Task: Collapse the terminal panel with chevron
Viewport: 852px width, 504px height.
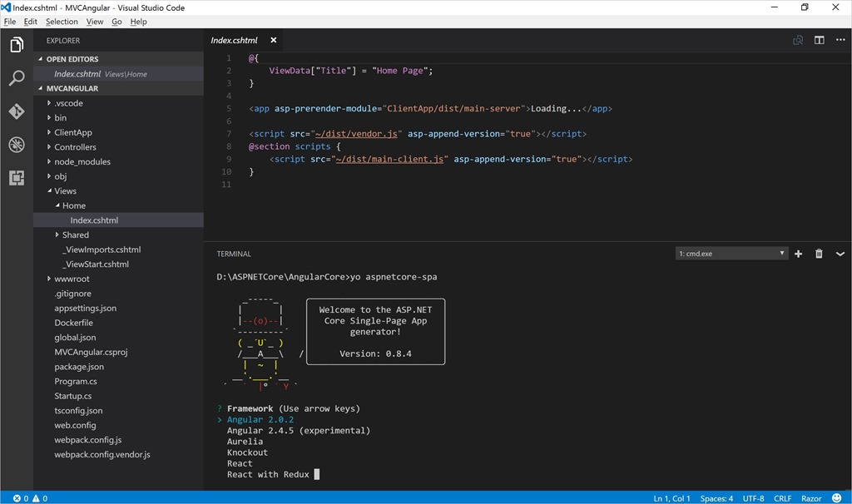Action: click(840, 254)
